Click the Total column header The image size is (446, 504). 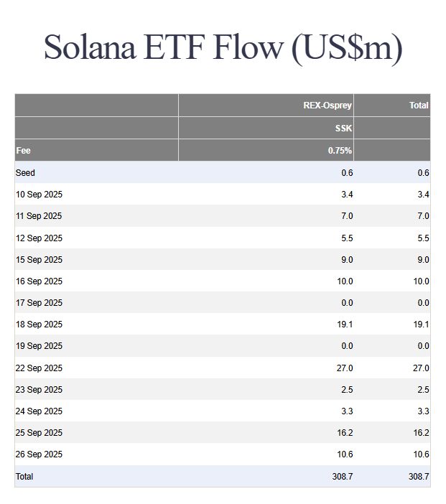pyautogui.click(x=419, y=106)
